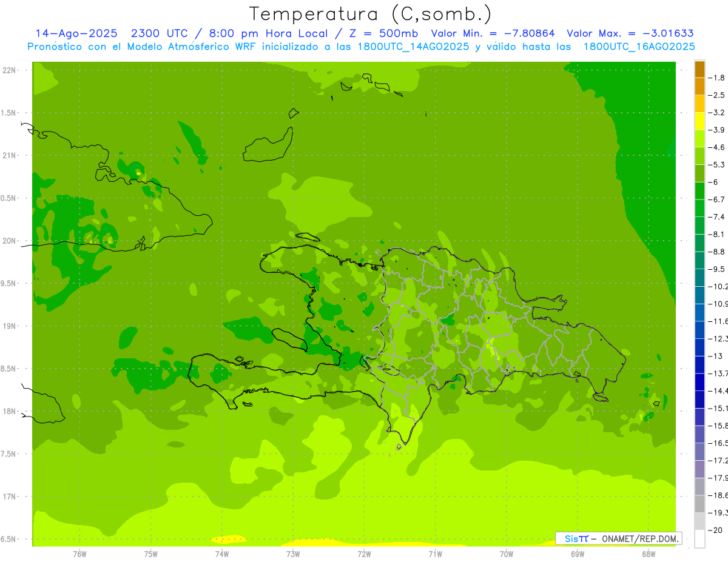The height and width of the screenshot is (562, 728).
Task: Click "Valor Min. = -7.80864" text
Action: click(x=493, y=33)
